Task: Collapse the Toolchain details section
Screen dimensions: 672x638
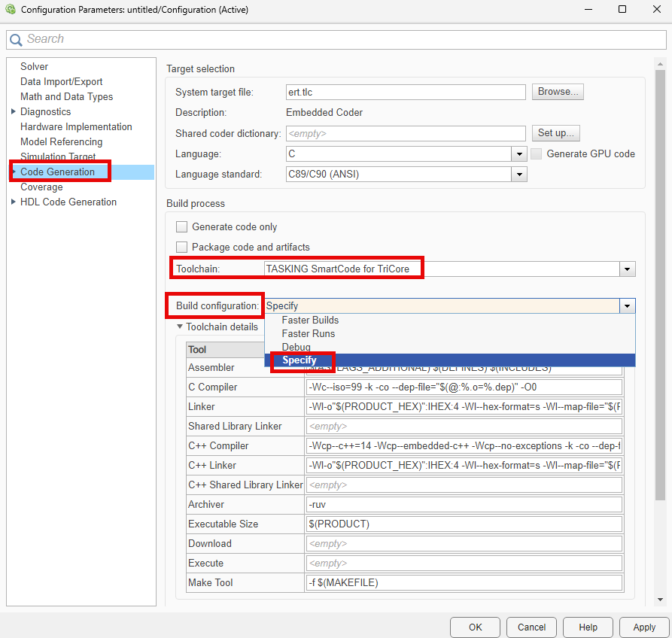Action: click(178, 327)
